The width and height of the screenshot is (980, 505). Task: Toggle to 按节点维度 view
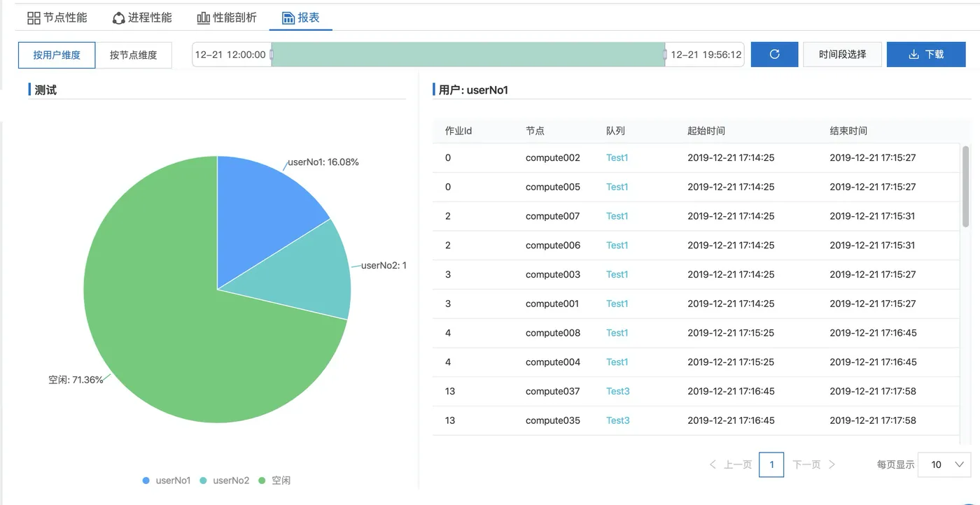(134, 55)
